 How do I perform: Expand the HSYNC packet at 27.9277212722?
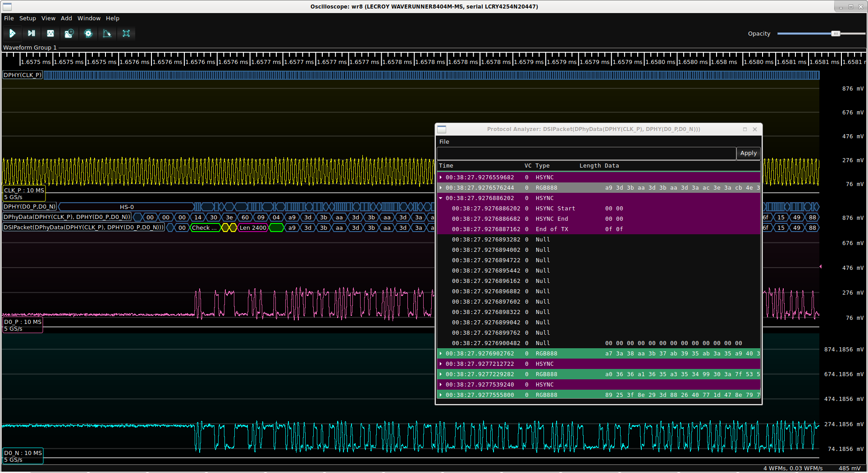tap(441, 364)
